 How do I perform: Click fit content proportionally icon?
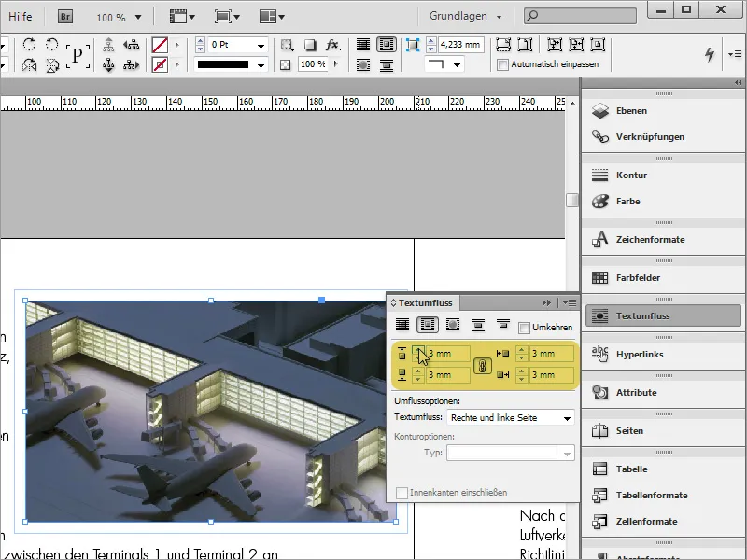(525, 45)
